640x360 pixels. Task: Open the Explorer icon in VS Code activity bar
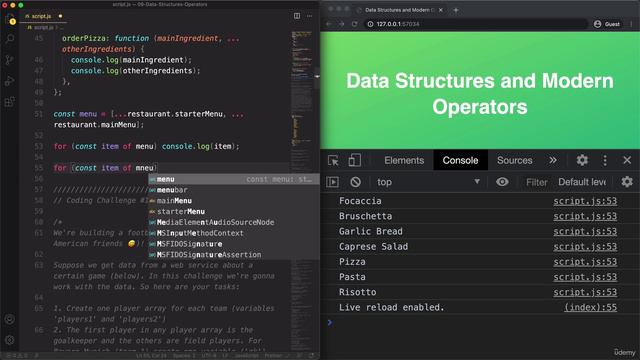coord(10,19)
